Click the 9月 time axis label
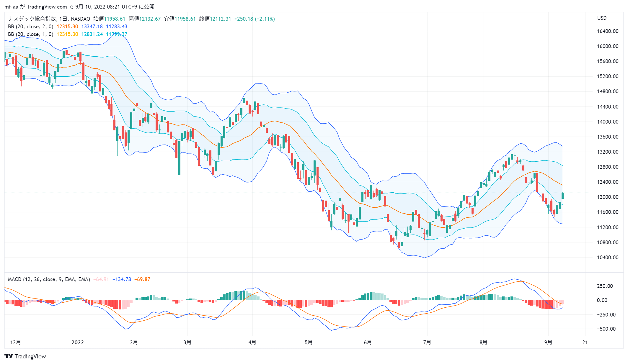Screen dimensions: 628x364 pyautogui.click(x=548, y=342)
